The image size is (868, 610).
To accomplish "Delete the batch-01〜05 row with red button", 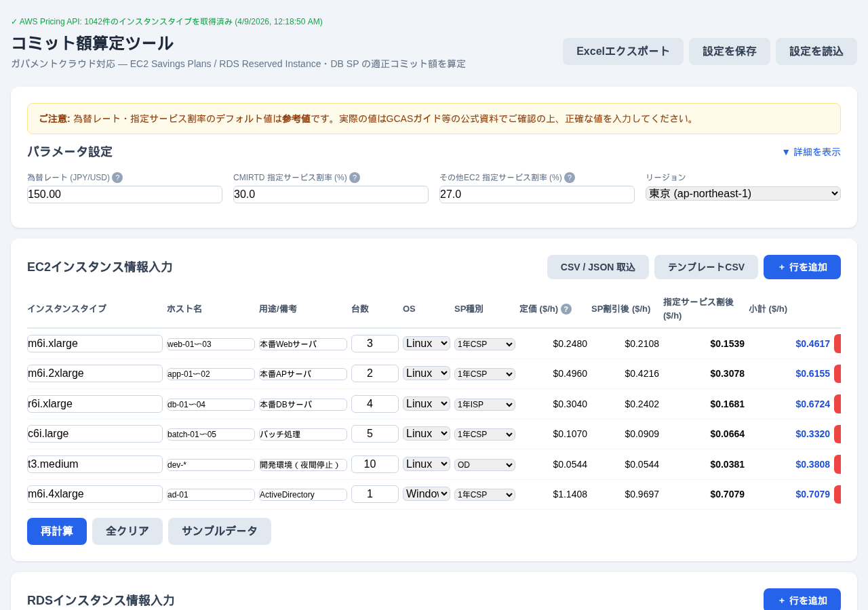I will coord(837,434).
